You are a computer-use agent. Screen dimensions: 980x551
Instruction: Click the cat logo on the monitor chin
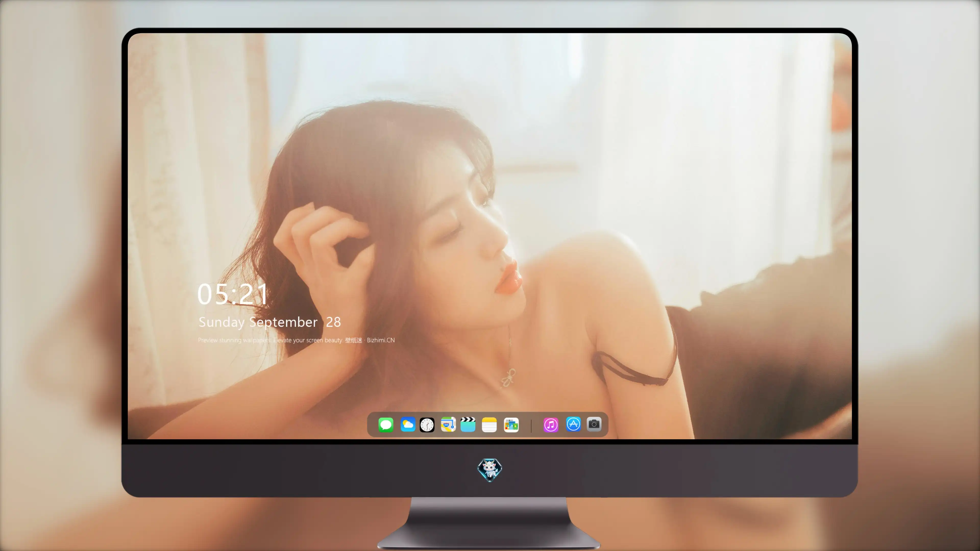(490, 470)
